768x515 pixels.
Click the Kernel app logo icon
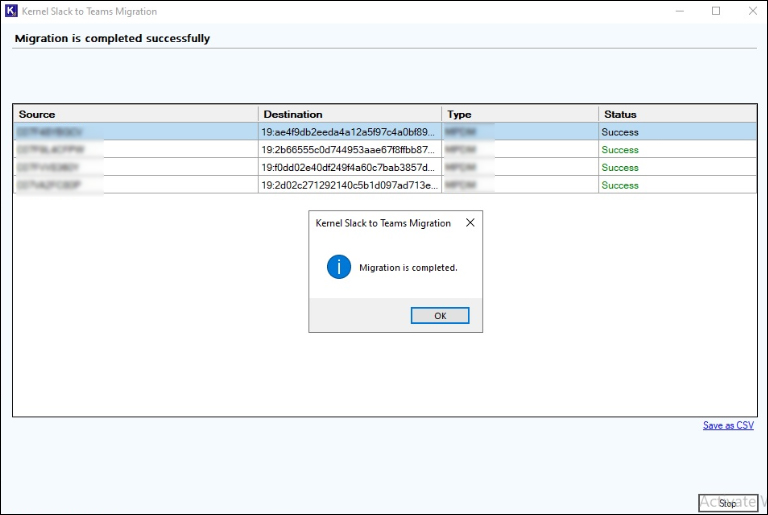(x=11, y=11)
